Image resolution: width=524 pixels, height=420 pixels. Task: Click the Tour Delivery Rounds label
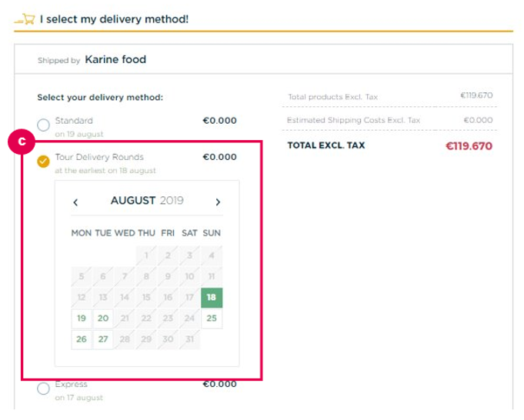99,157
